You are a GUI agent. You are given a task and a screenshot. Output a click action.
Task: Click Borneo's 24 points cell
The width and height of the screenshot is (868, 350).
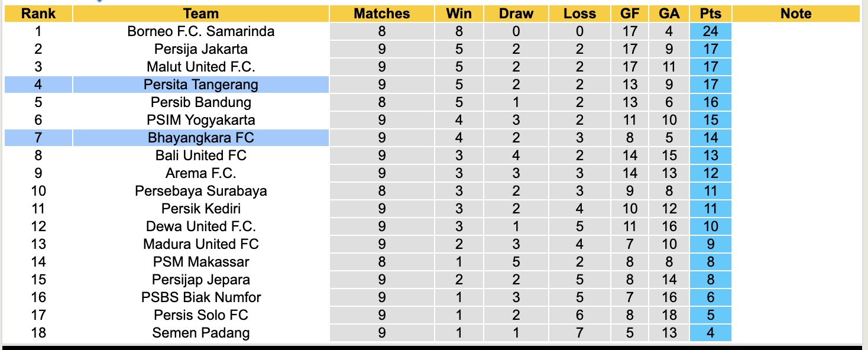[x=710, y=31]
